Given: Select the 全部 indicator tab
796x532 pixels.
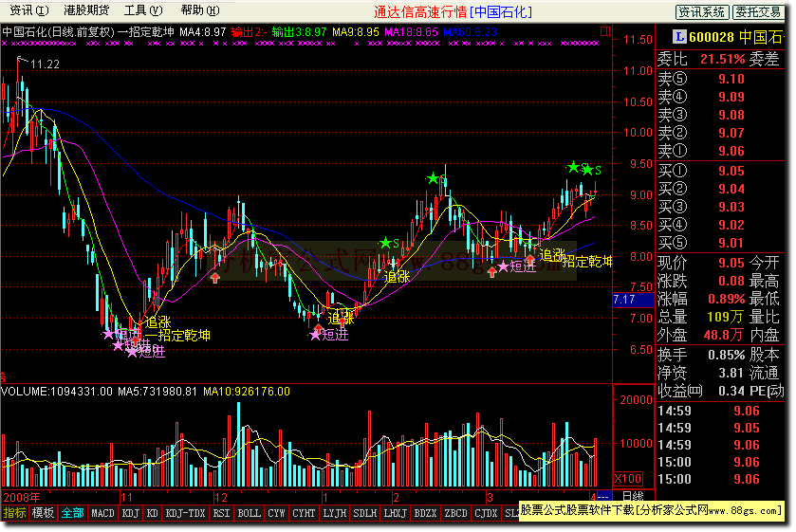Looking at the screenshot, I should pyautogui.click(x=72, y=513).
